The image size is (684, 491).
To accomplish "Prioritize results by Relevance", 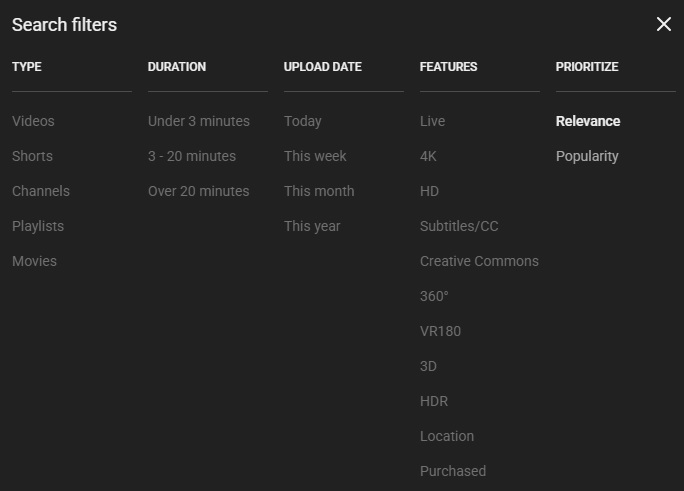I will (x=588, y=121).
